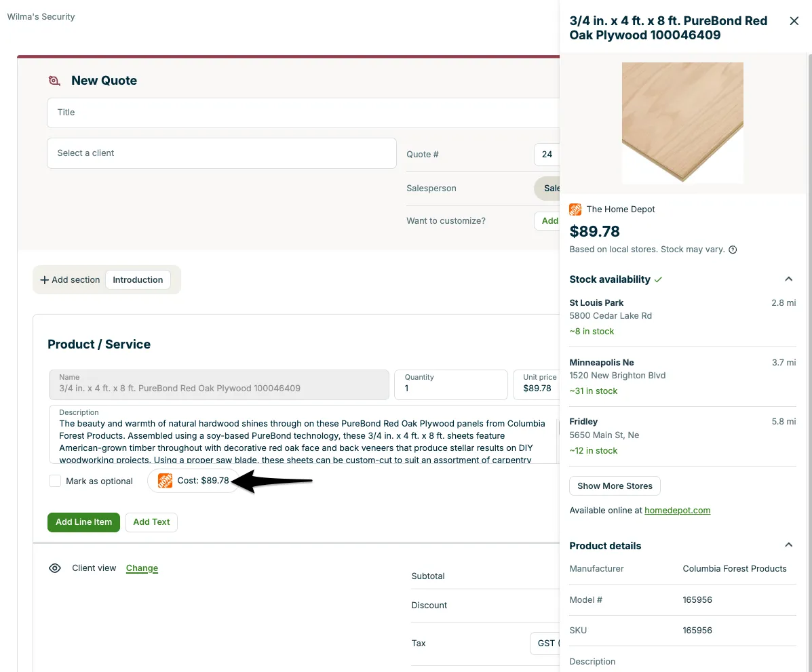Click the Home Depot icon in Cost badge
The height and width of the screenshot is (672, 812).
(x=166, y=481)
